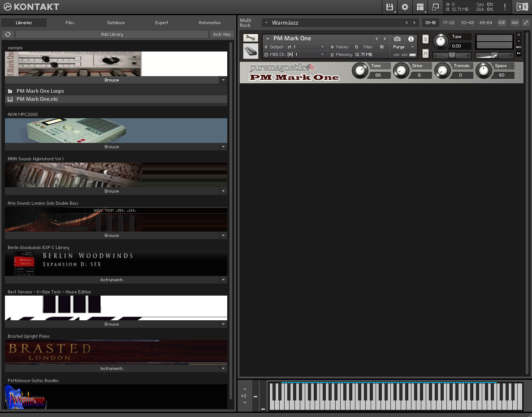Browse the ejemplo library

tap(112, 80)
